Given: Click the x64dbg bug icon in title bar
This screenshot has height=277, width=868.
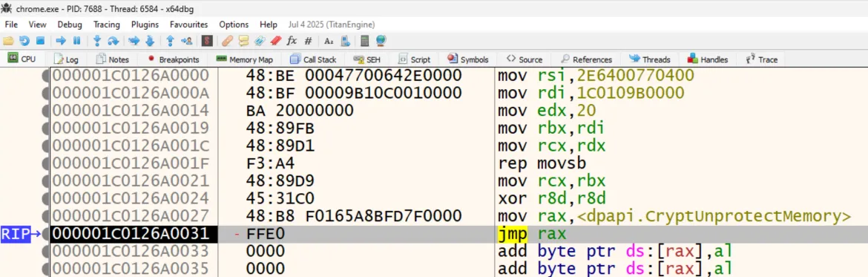Looking at the screenshot, I should (x=7, y=9).
